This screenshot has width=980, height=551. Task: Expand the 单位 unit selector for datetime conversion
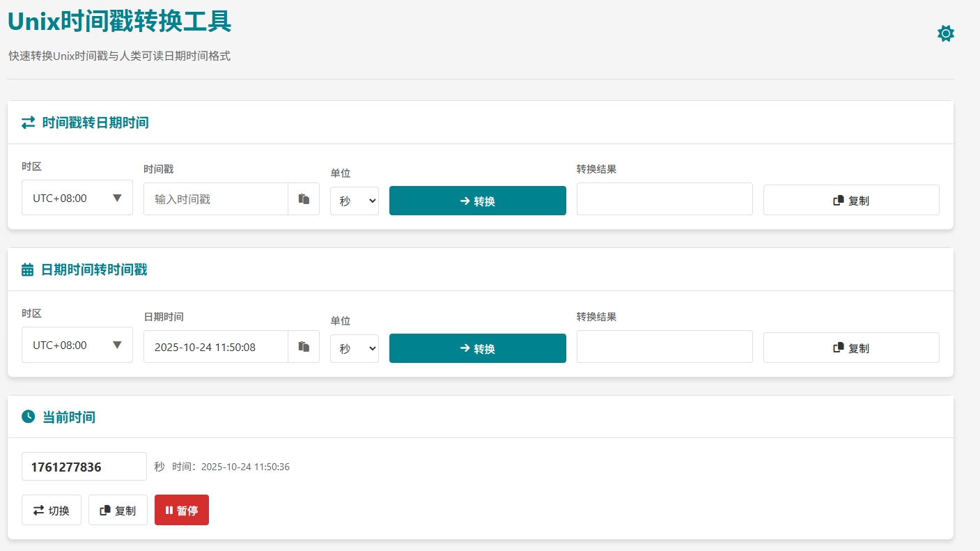coord(354,348)
